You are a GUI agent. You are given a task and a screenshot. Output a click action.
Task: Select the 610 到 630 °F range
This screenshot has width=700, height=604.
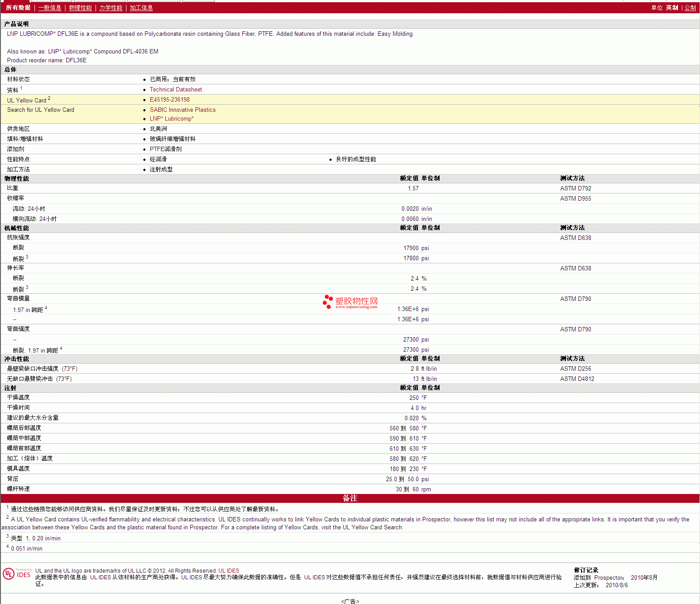click(408, 449)
